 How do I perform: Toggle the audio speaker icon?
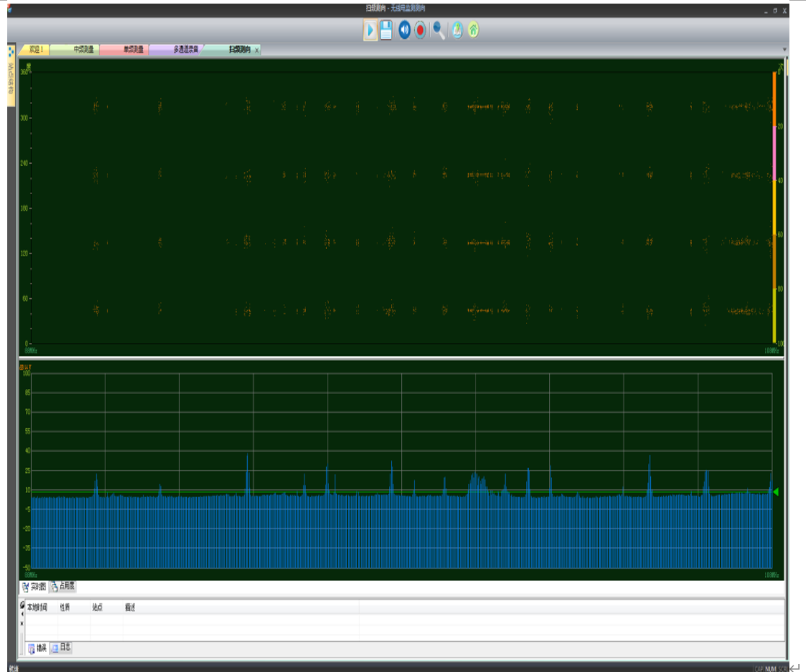pos(404,30)
